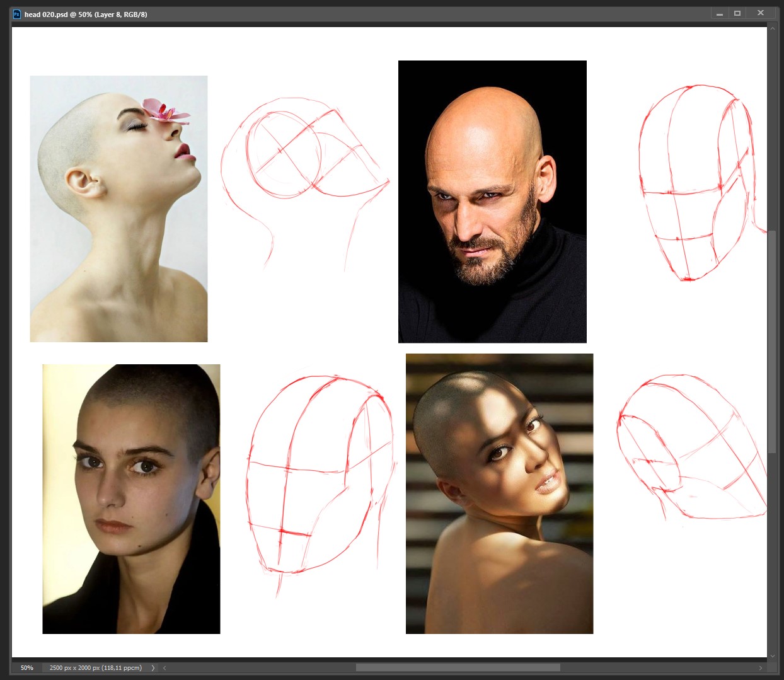This screenshot has height=680, width=784.
Task: Open the status bar info options chevron
Action: 153,667
